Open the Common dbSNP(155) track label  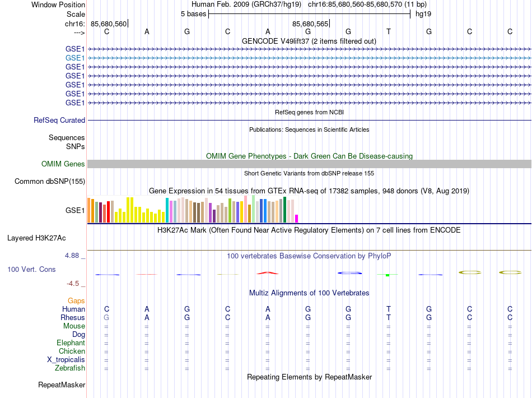pyautogui.click(x=50, y=181)
